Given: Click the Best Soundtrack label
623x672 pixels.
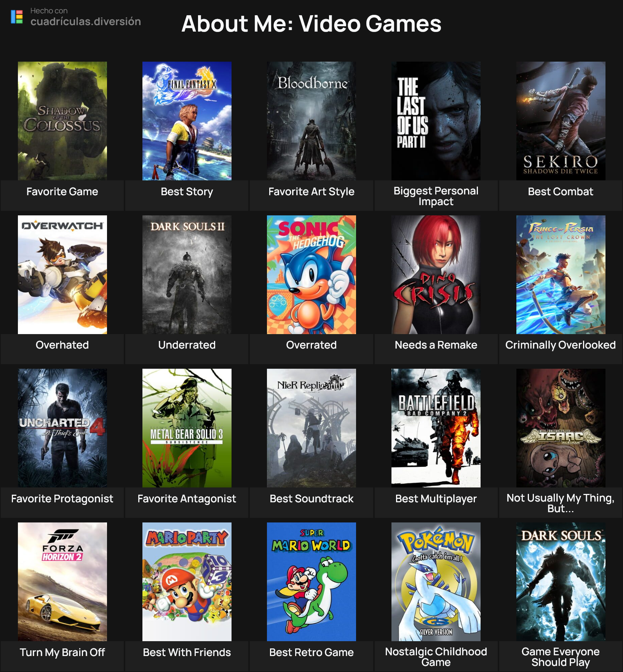Looking at the screenshot, I should tap(311, 499).
